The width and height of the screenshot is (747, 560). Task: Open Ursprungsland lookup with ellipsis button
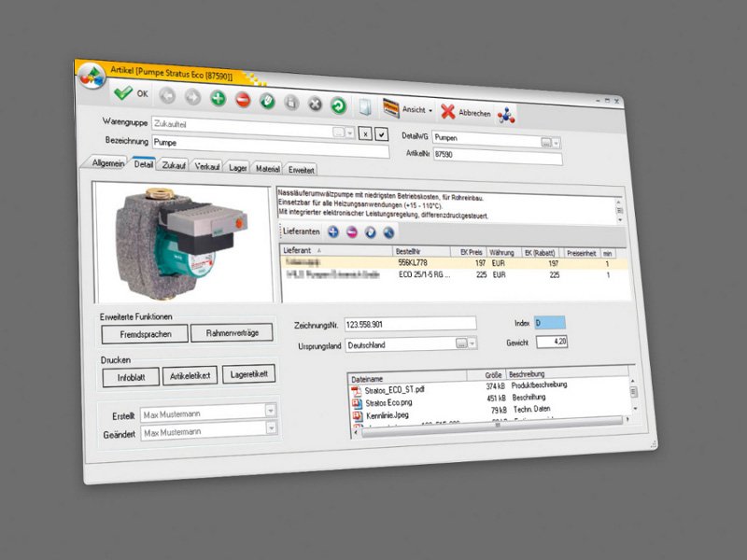(461, 343)
